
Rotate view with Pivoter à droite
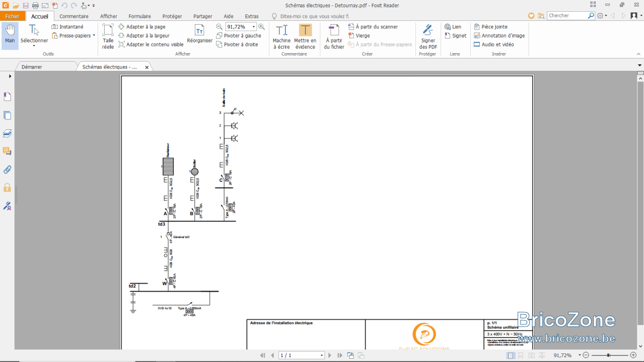point(237,45)
